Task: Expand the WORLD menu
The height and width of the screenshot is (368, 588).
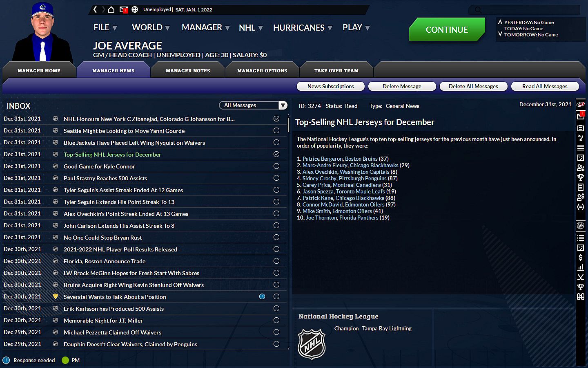Action: 151,27
